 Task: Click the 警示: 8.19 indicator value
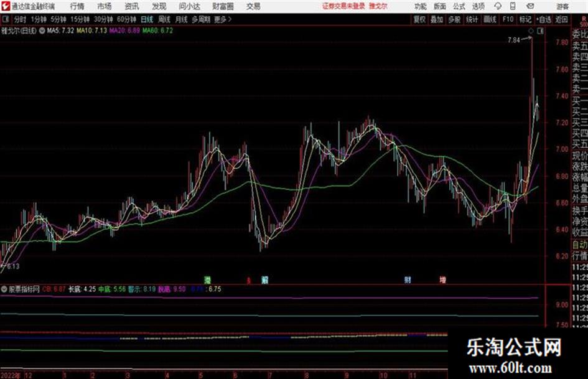pyautogui.click(x=142, y=289)
